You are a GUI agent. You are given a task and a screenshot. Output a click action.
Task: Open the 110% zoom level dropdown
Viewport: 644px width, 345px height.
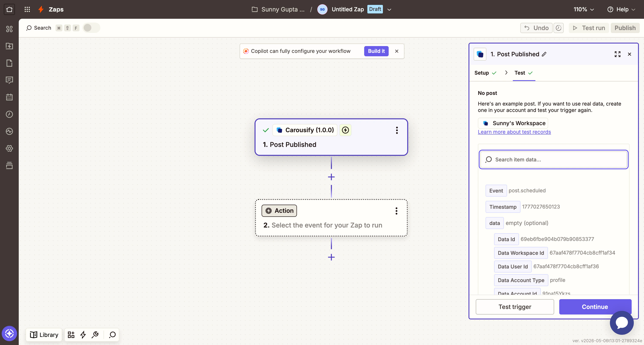point(584,9)
